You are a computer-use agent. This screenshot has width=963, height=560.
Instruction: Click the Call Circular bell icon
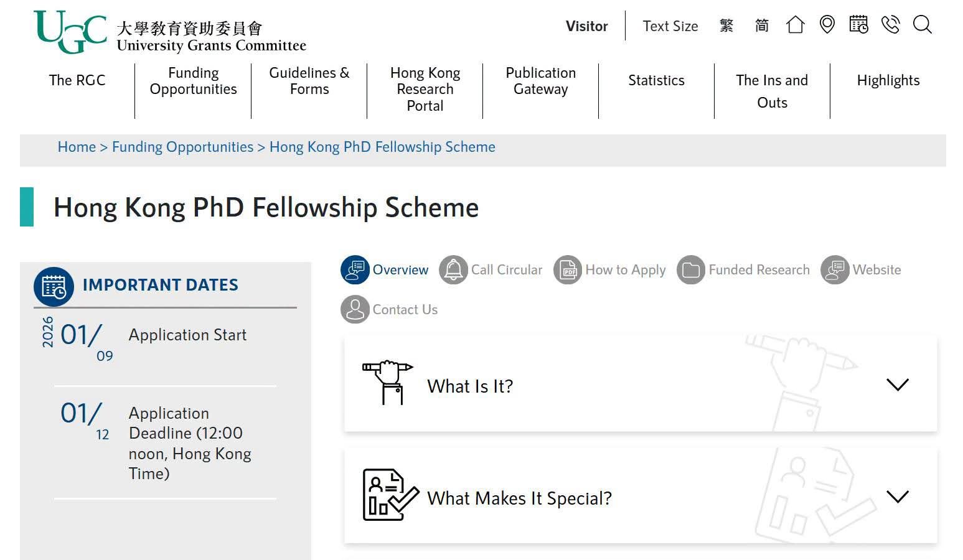tap(453, 270)
